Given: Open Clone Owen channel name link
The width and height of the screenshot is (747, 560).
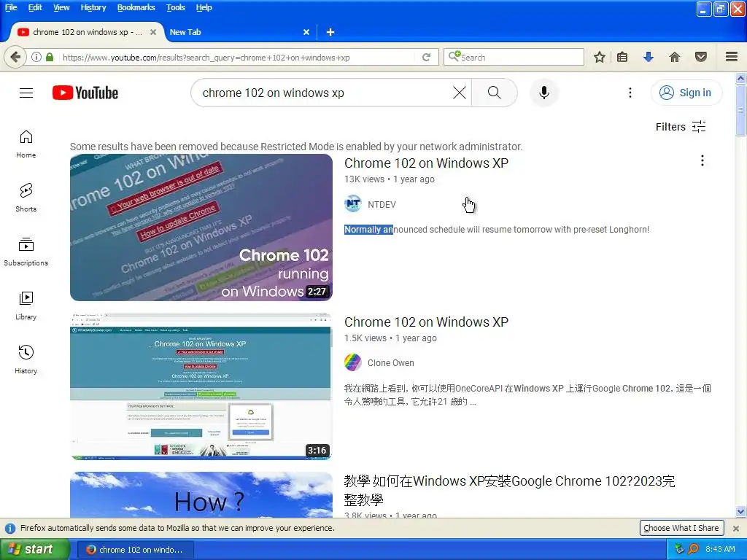Looking at the screenshot, I should pyautogui.click(x=391, y=363).
